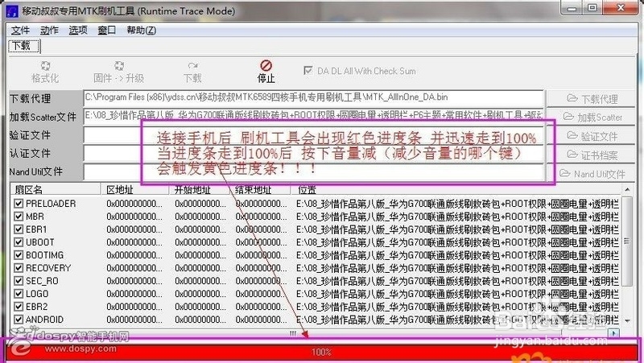Click the 验证文件 button on the right
This screenshot has height=363, width=644.
pos(592,136)
